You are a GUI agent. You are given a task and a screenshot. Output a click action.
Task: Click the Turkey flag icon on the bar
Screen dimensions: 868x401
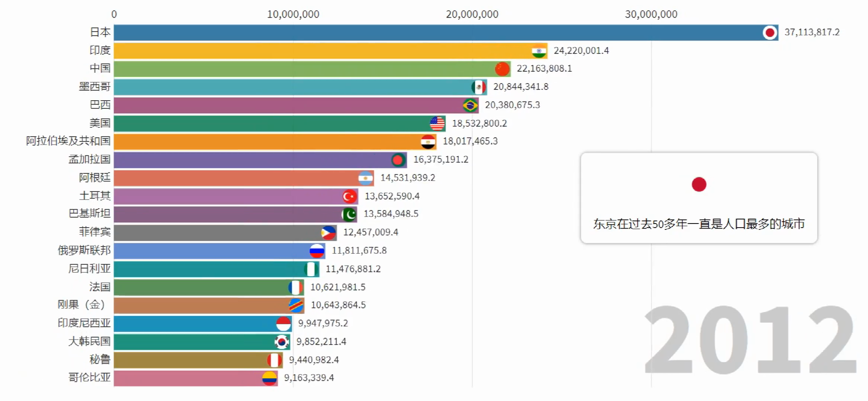click(349, 196)
